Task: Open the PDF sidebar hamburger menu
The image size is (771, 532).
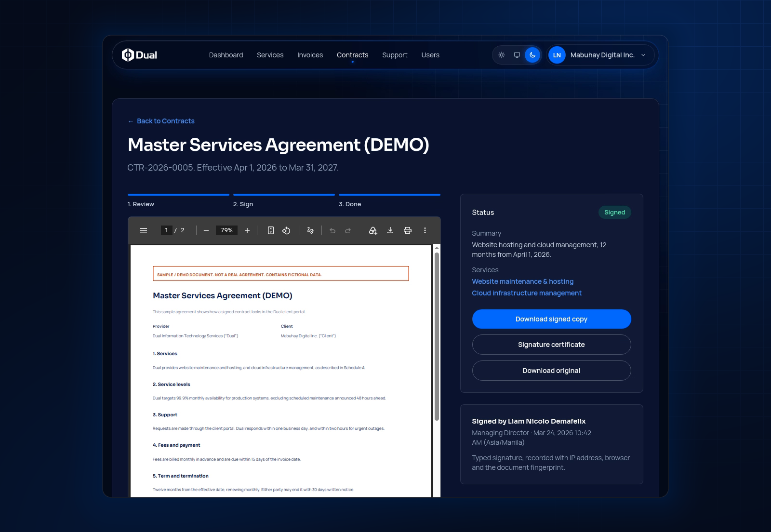Action: coord(144,230)
